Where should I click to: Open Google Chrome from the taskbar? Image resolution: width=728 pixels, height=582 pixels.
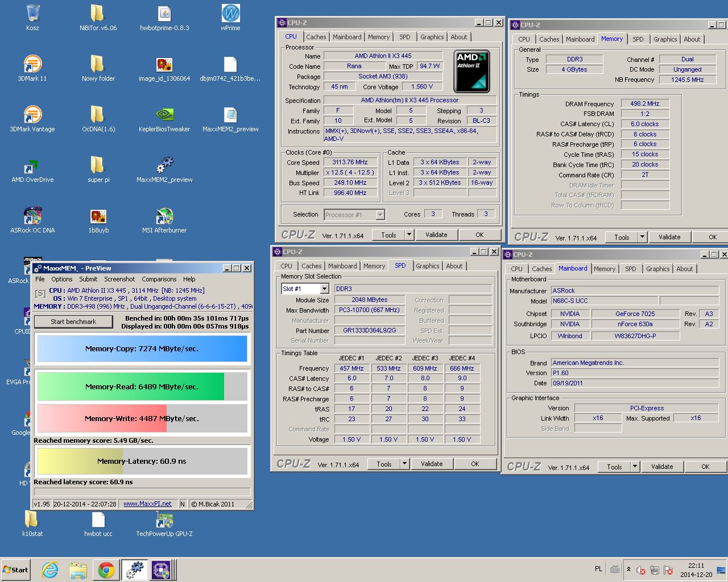[106, 570]
